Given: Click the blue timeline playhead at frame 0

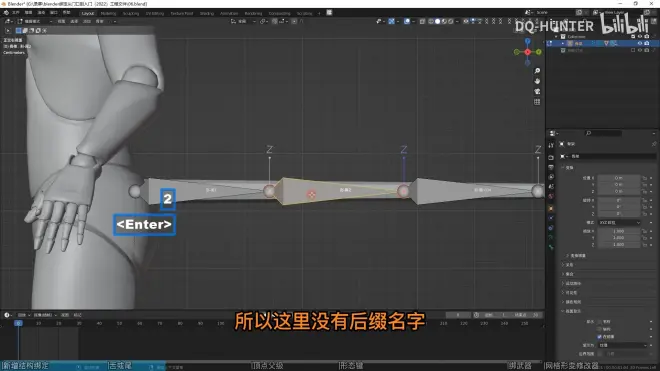Looking at the screenshot, I should tap(18, 323).
